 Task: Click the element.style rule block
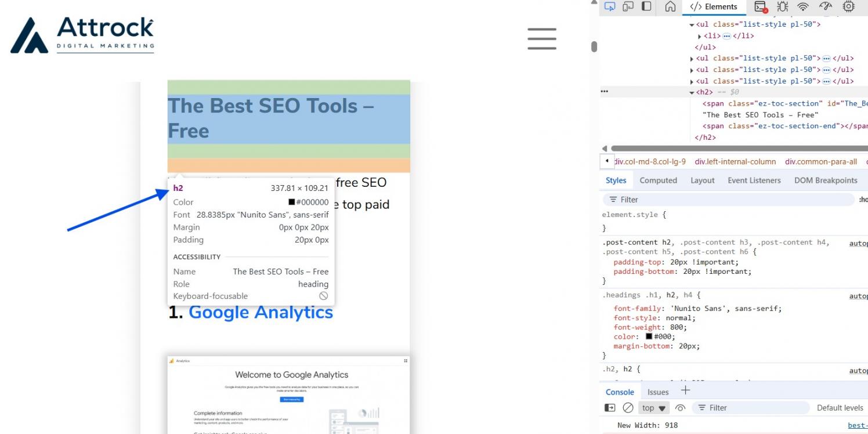734,221
